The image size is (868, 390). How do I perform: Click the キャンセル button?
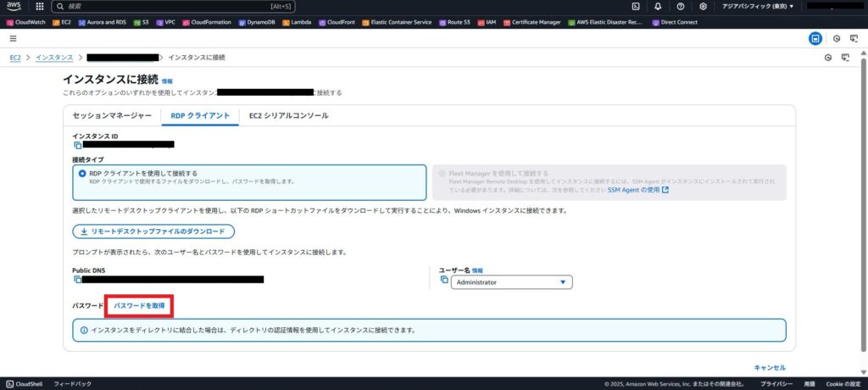click(770, 367)
